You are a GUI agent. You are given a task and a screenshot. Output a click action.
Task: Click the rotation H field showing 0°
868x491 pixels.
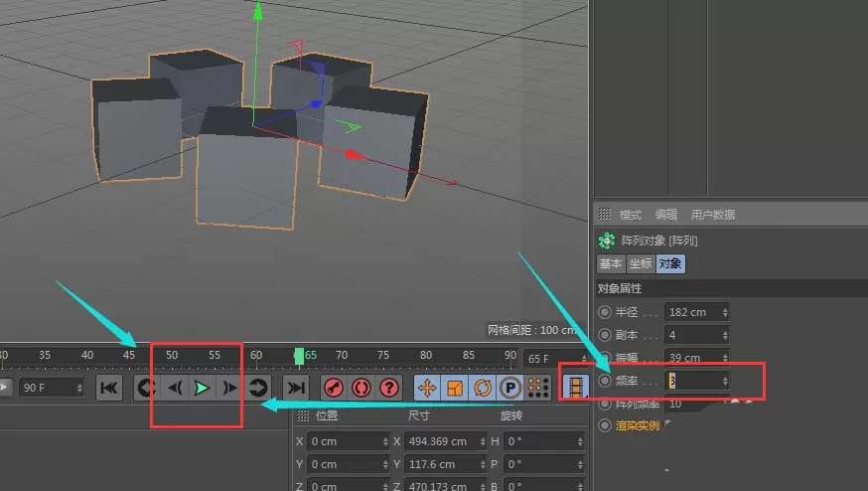(x=543, y=441)
